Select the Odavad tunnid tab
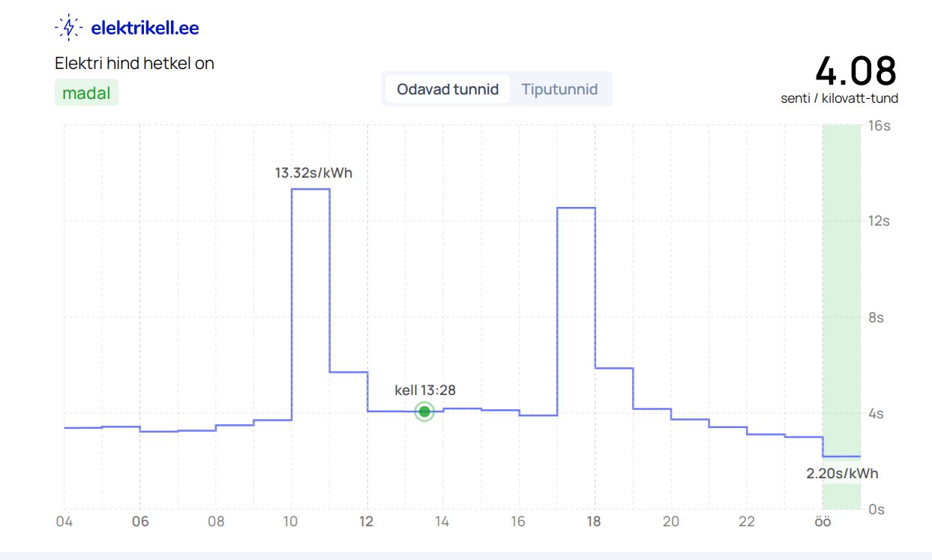Image resolution: width=932 pixels, height=560 pixels. click(448, 89)
